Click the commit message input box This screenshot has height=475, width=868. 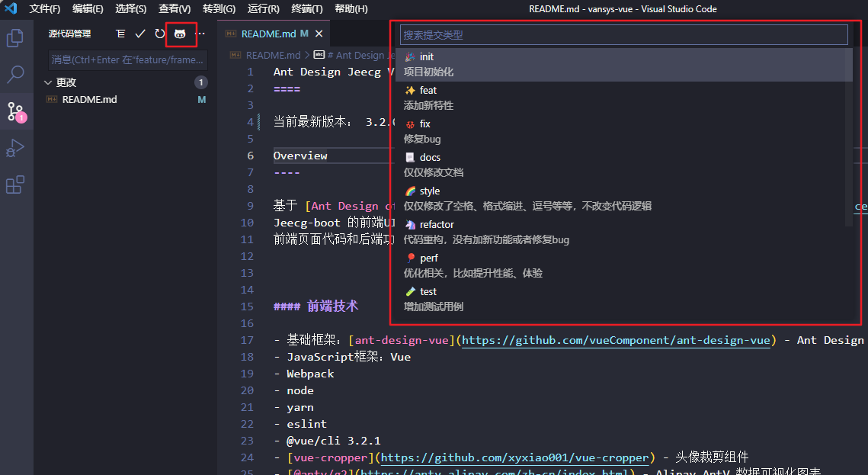tap(127, 59)
